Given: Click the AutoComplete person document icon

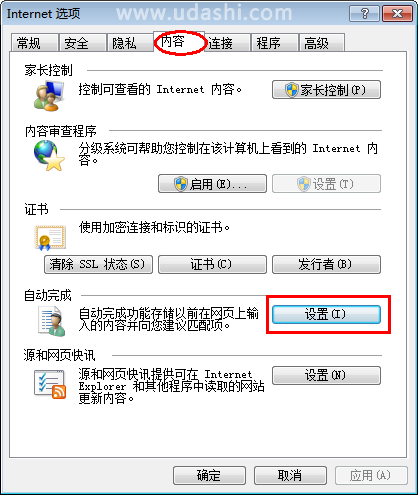Looking at the screenshot, I should click(52, 321).
